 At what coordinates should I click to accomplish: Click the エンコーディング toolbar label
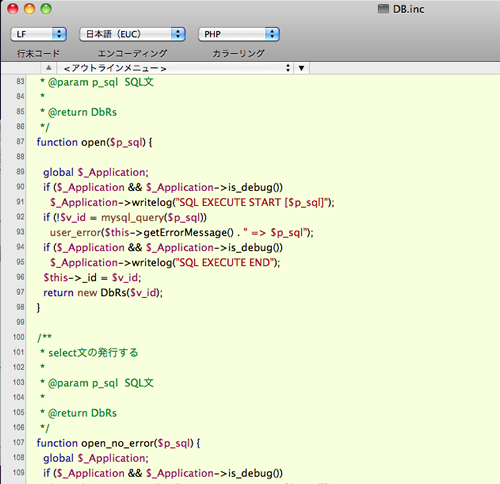point(132,53)
